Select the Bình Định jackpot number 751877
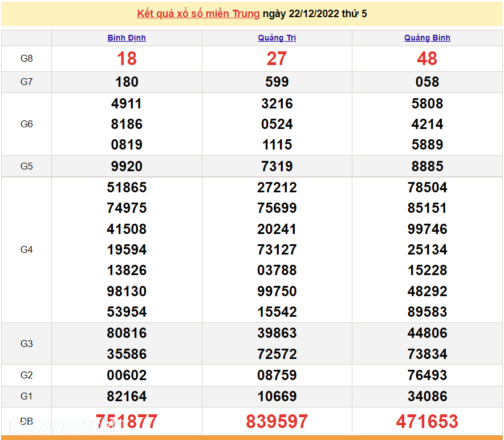The width and height of the screenshot is (504, 440). tap(127, 422)
